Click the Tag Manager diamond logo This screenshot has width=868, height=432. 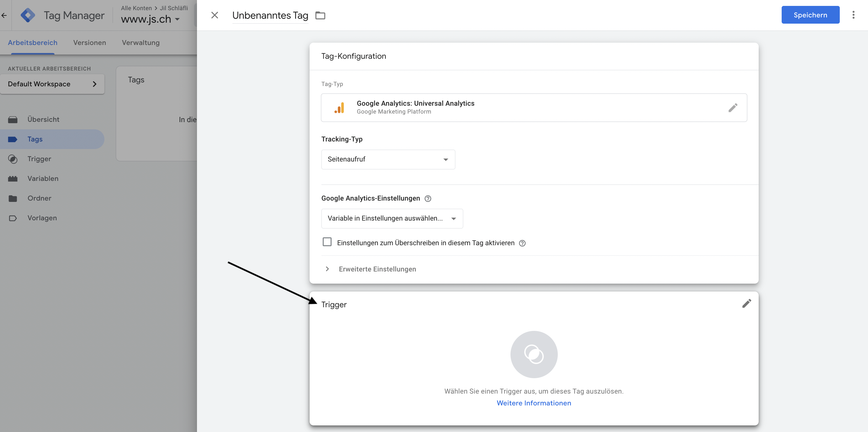point(28,15)
